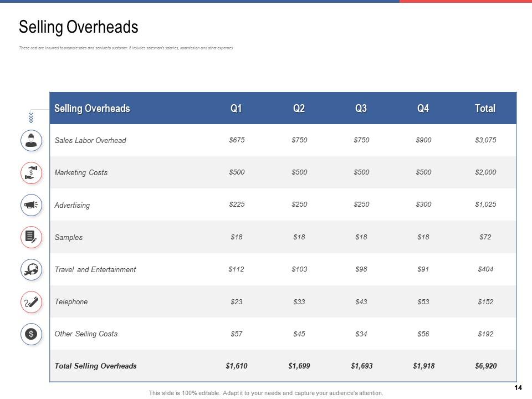Click the Travel and Entertainment globe-plane icon
The width and height of the screenshot is (532, 399).
31,270
